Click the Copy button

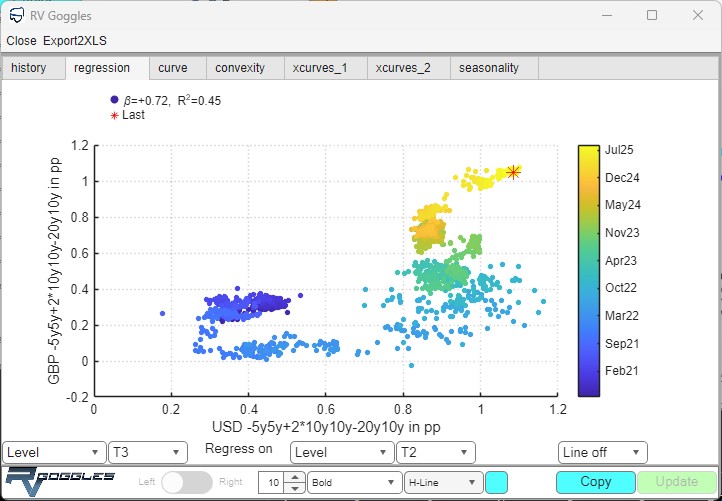click(596, 482)
